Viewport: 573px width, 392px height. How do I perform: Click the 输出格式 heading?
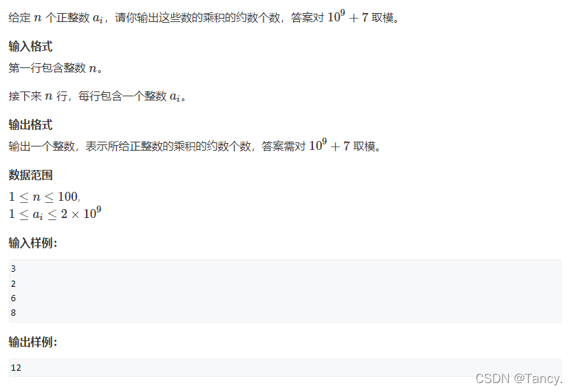coord(30,125)
